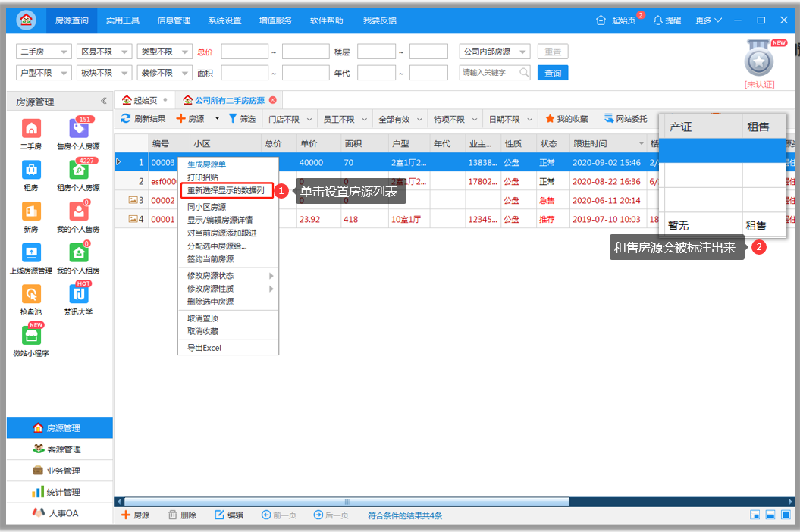
Task: Open 租房个人房源 sidebar icon
Action: pos(79,169)
